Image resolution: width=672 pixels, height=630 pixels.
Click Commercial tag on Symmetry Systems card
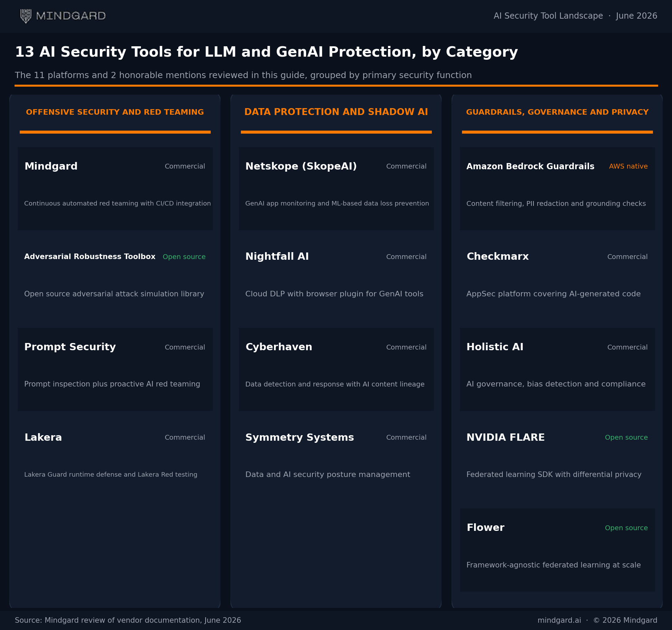[x=406, y=437]
